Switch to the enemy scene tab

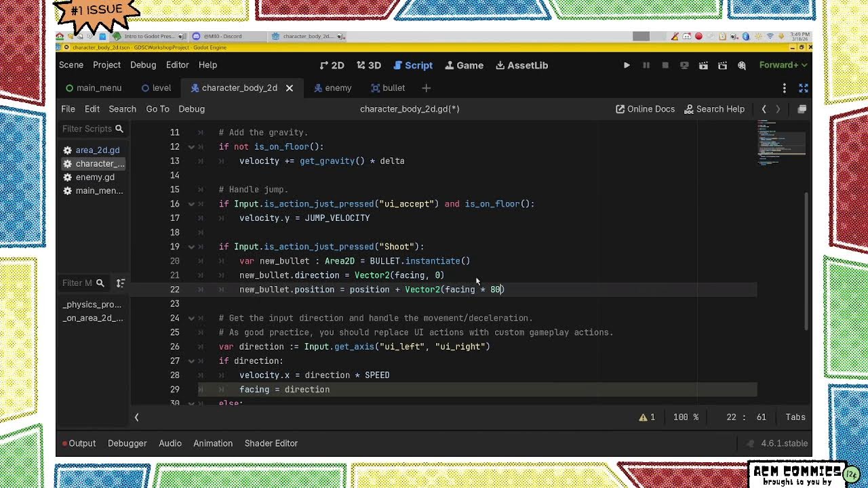click(x=332, y=88)
